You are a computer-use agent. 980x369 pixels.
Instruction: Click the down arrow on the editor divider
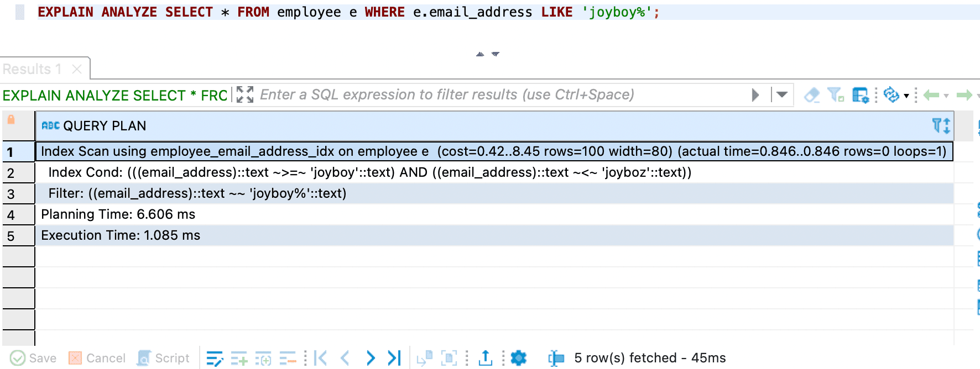[x=496, y=54]
